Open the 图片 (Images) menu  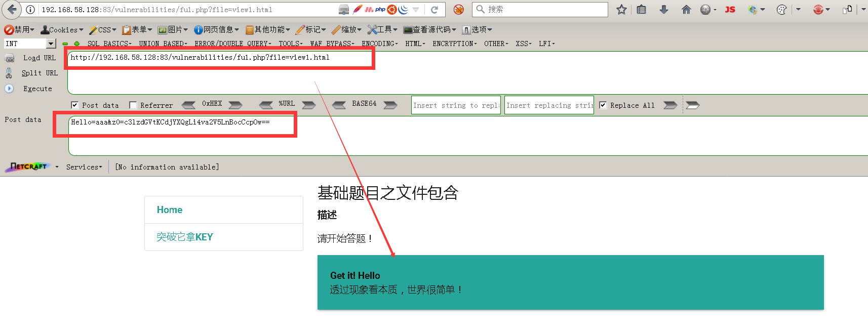pos(173,30)
